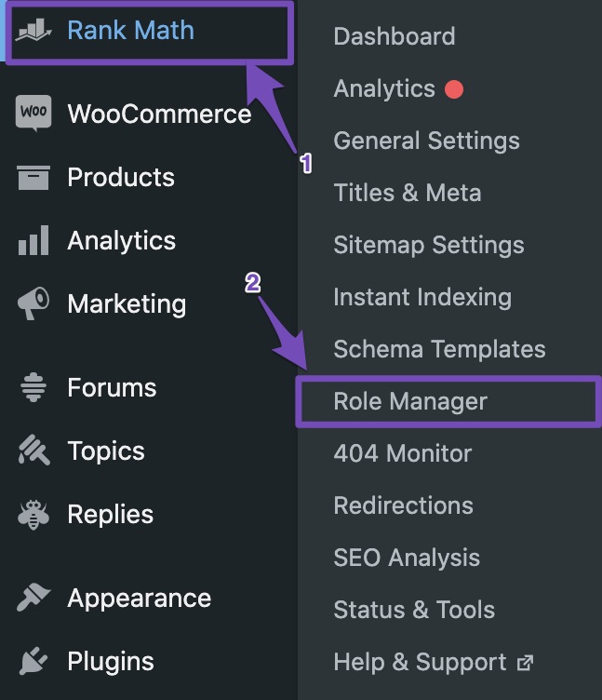This screenshot has width=602, height=700.
Task: Click the Analytics bar chart icon
Action: 33,241
